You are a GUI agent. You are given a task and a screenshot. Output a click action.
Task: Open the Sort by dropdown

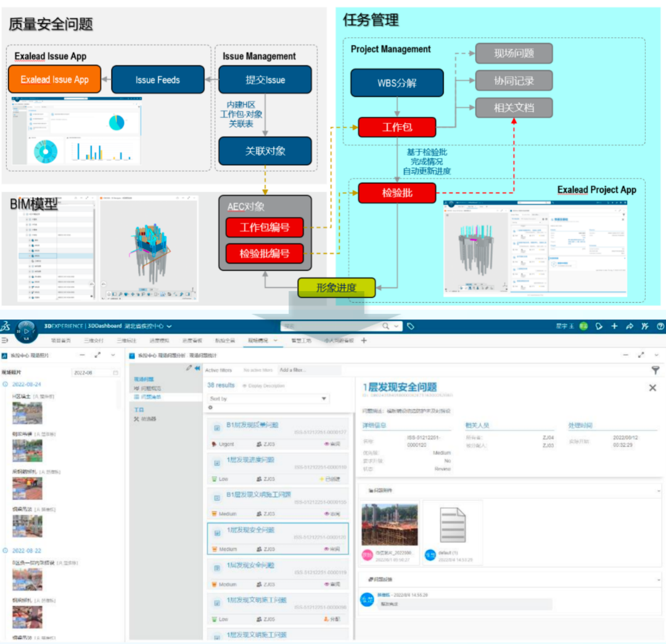[x=268, y=398]
